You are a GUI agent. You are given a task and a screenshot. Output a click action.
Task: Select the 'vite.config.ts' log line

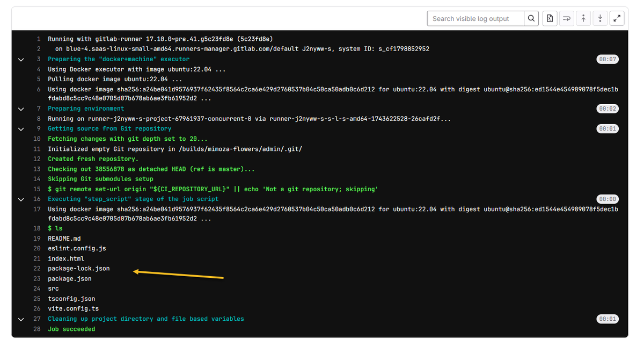[74, 309]
